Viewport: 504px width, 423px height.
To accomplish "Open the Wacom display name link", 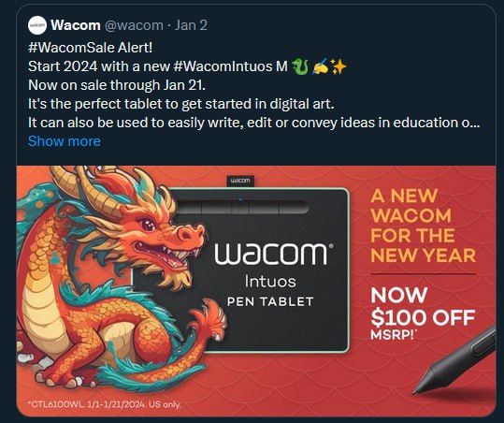I will pyautogui.click(x=76, y=25).
